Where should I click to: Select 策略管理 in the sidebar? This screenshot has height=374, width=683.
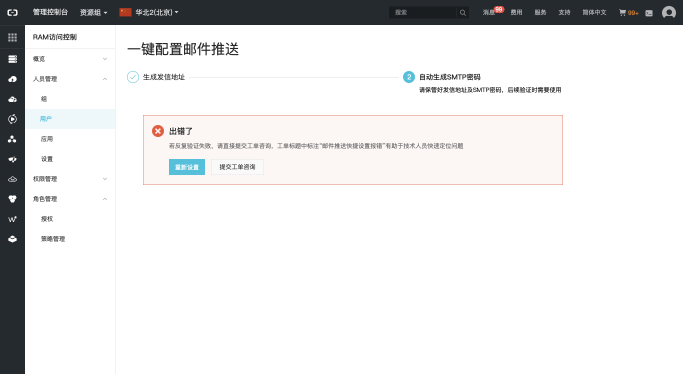(x=53, y=239)
